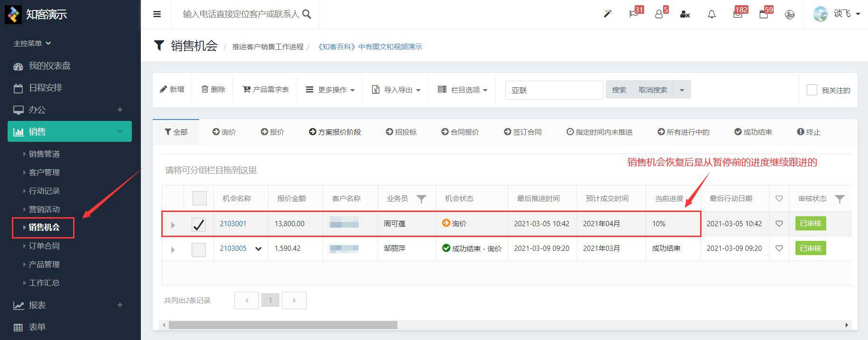Open the 知客百科 help link
The width and height of the screenshot is (868, 340).
370,46
